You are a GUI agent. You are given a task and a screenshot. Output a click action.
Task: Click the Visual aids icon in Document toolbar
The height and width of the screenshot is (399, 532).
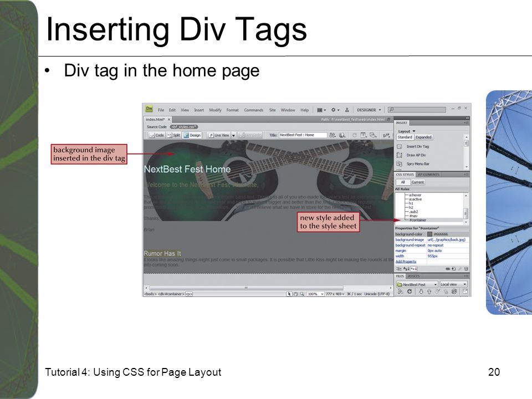[373, 135]
